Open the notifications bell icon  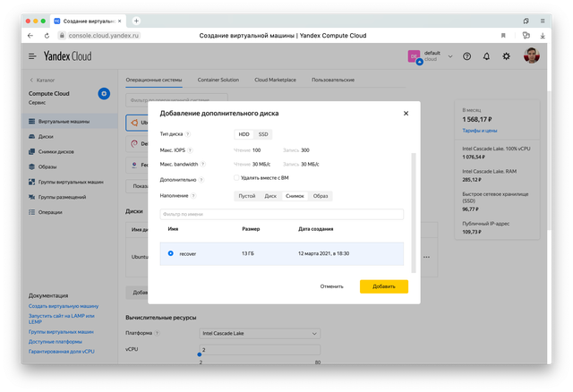pos(486,56)
